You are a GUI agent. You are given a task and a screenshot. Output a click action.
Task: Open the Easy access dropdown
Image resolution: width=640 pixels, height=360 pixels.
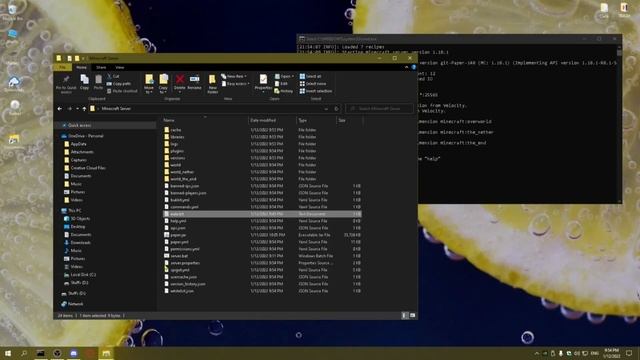pyautogui.click(x=236, y=84)
